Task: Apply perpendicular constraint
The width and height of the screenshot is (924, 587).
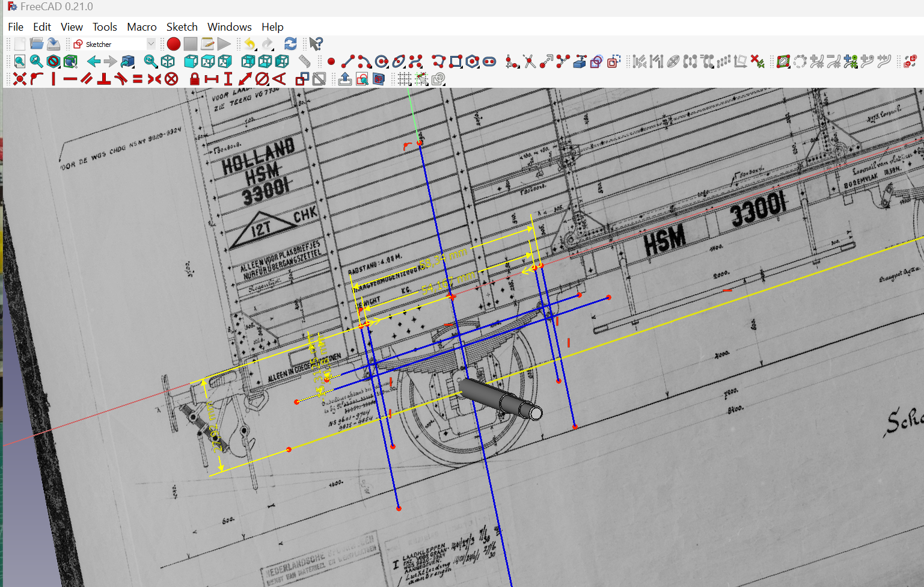Action: (104, 79)
